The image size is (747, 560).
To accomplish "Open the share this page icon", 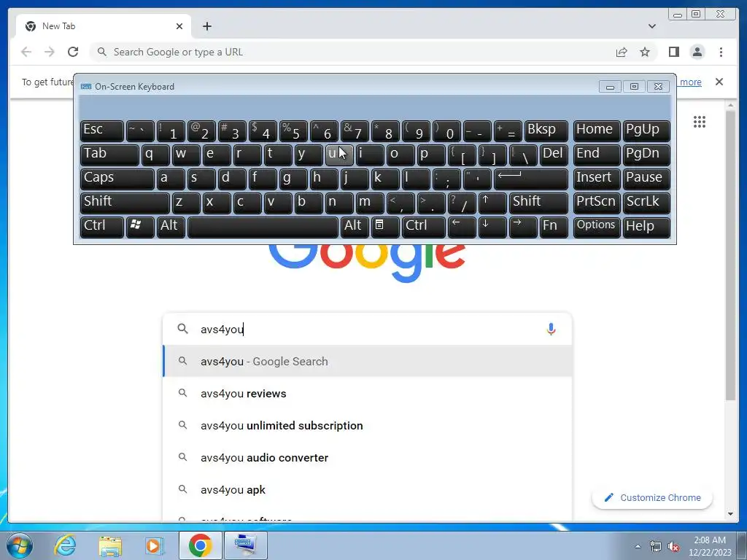I will tap(622, 52).
